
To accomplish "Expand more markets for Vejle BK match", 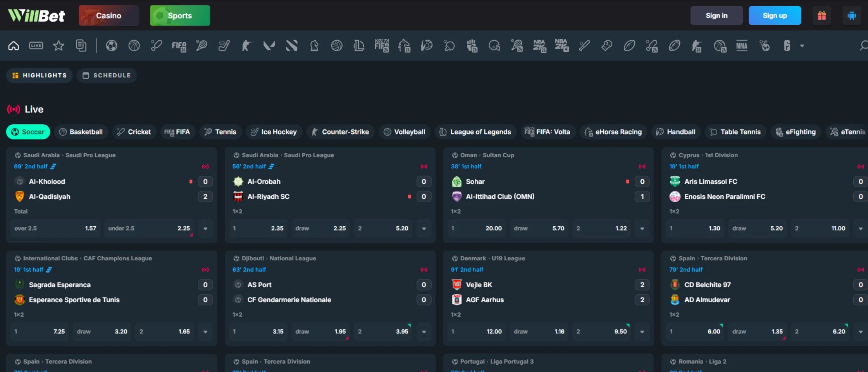I will pos(642,332).
